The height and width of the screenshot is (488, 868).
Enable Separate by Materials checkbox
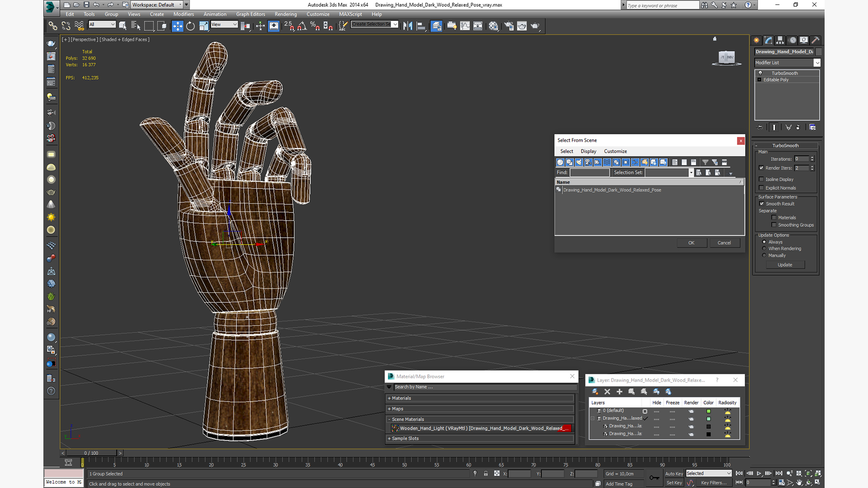click(x=774, y=217)
